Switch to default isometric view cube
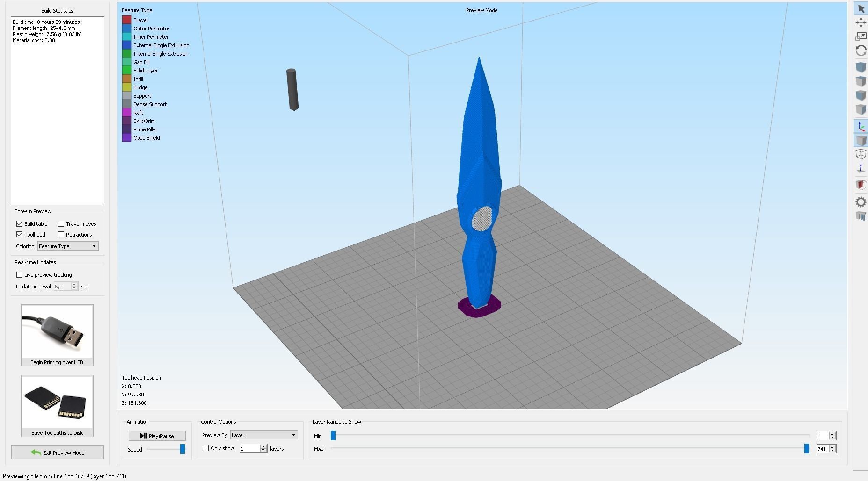The height and width of the screenshot is (481, 868). pyautogui.click(x=861, y=67)
